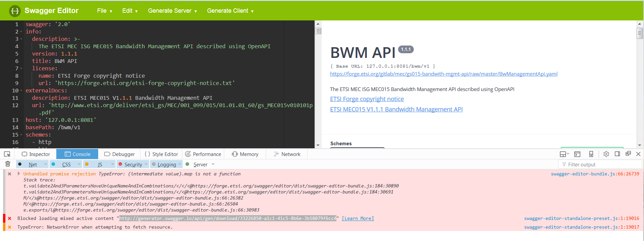This screenshot has height=241, width=644.
Task: Open the frame selector layout icon
Action: 564,154
